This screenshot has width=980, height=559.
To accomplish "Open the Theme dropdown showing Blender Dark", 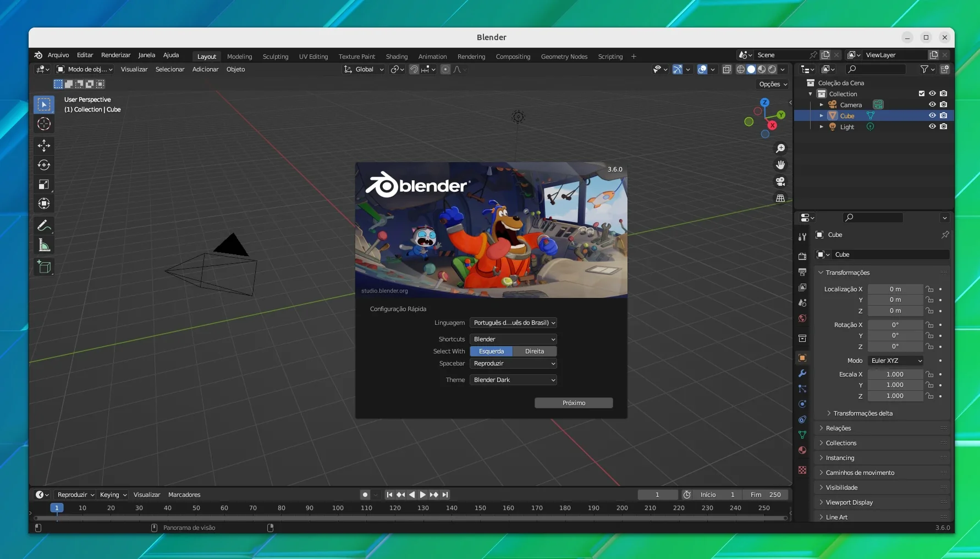I will 514,380.
